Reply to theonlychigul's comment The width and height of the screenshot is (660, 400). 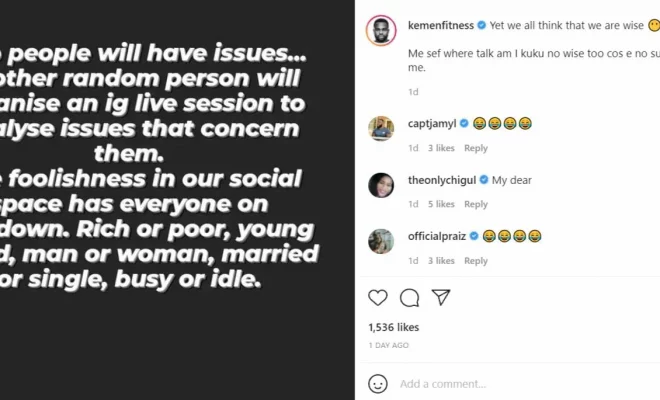click(476, 204)
